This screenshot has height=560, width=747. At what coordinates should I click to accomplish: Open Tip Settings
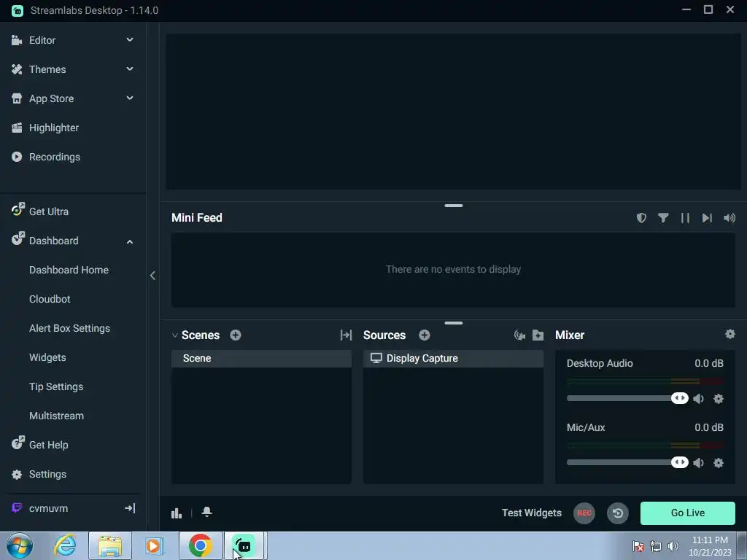[x=56, y=386]
